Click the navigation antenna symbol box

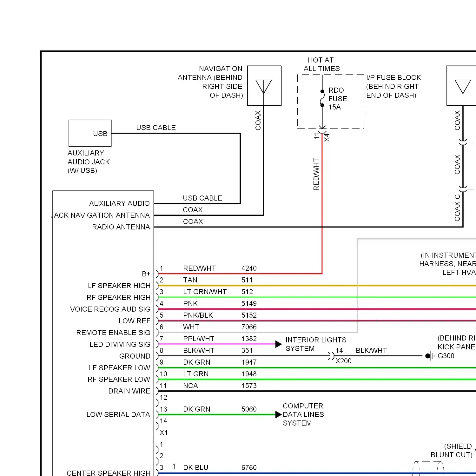point(264,85)
